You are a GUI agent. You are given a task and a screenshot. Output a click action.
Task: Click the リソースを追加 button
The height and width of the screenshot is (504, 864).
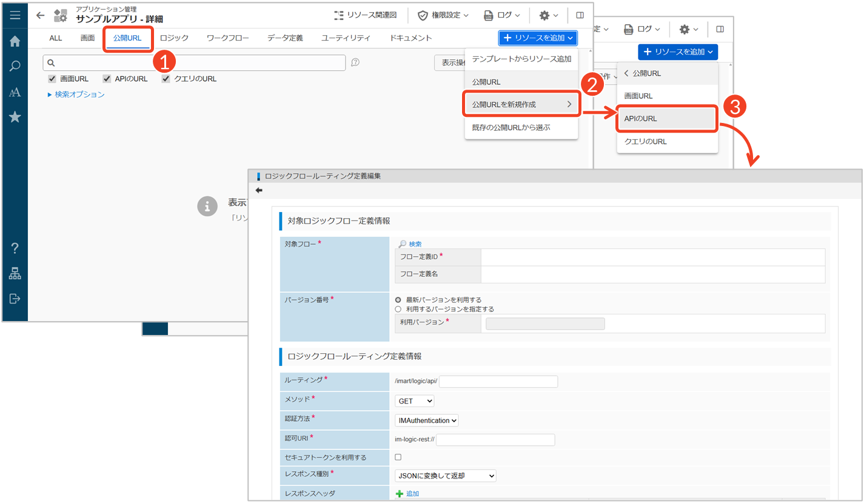coord(538,38)
